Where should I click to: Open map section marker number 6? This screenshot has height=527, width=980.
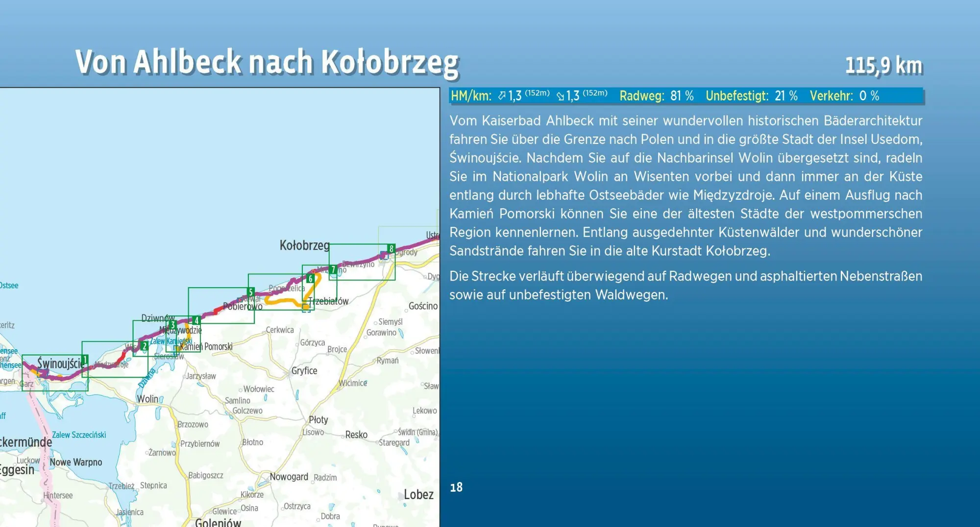pos(310,279)
